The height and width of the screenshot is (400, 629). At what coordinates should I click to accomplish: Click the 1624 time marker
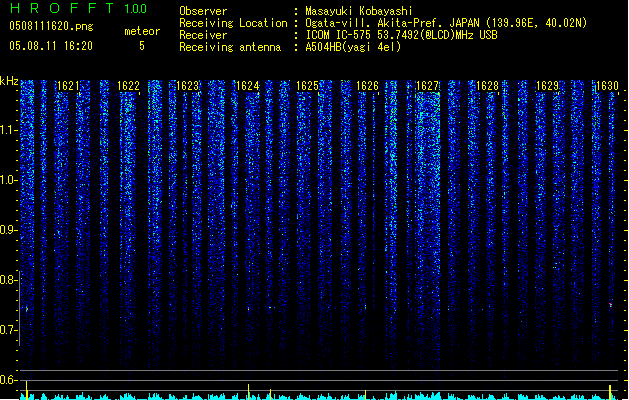(x=248, y=86)
